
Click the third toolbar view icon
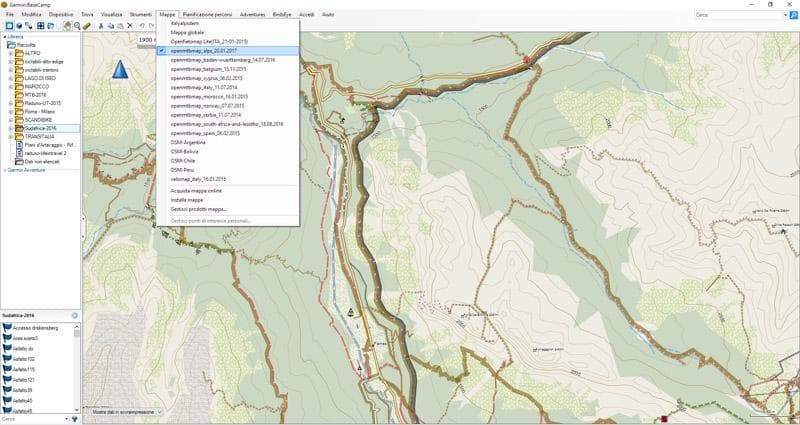pyautogui.click(x=29, y=26)
